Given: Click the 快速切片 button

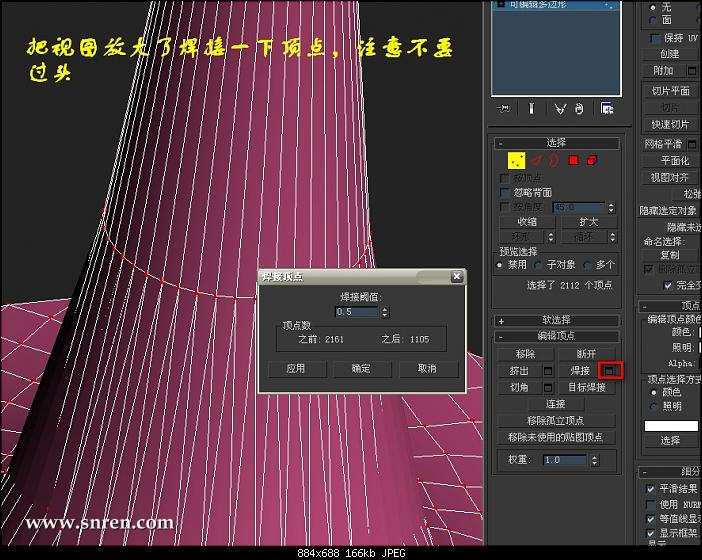Looking at the screenshot, I should (x=670, y=125).
